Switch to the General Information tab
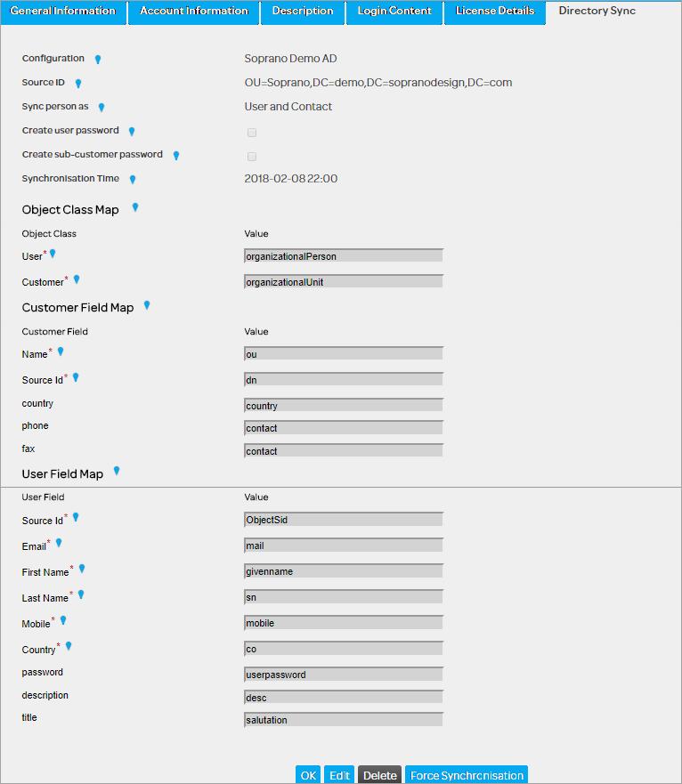This screenshot has width=682, height=784. pos(63,12)
